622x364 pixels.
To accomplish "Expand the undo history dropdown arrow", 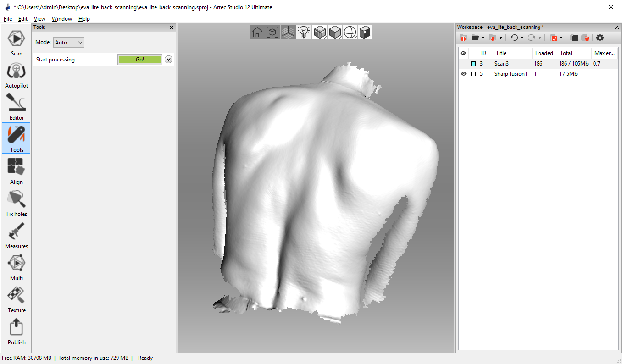I will point(522,38).
